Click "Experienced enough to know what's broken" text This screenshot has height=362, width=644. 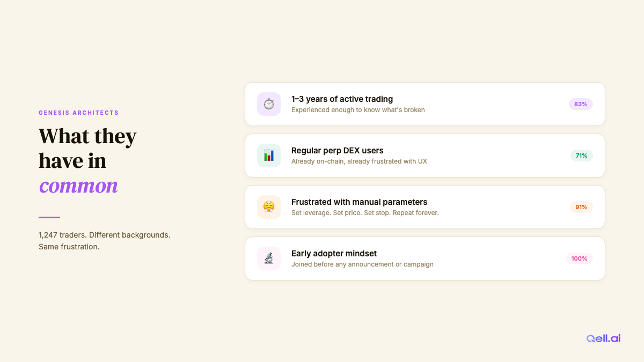coord(358,110)
